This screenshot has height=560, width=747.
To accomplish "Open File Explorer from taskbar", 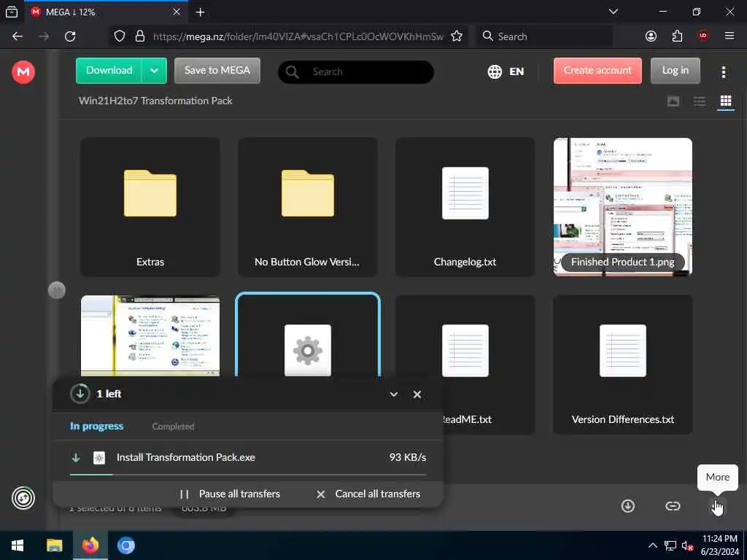I will 54,545.
